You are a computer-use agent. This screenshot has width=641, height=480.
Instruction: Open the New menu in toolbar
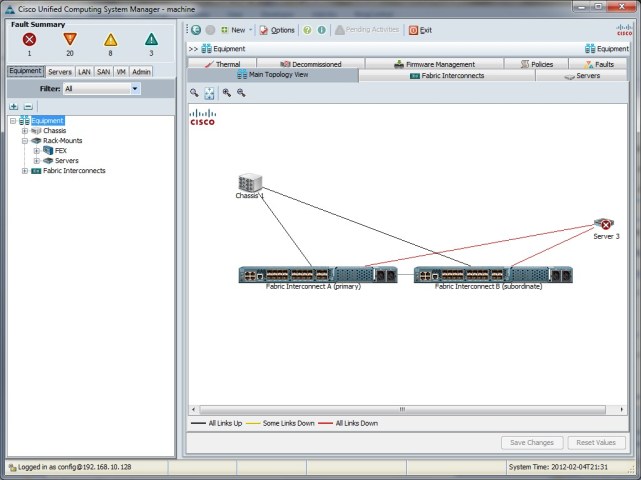[236, 30]
